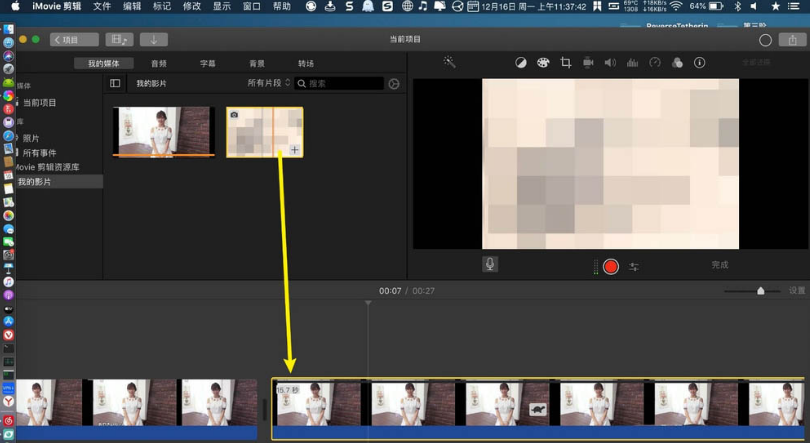Open the volume adjustment tool

(x=610, y=63)
